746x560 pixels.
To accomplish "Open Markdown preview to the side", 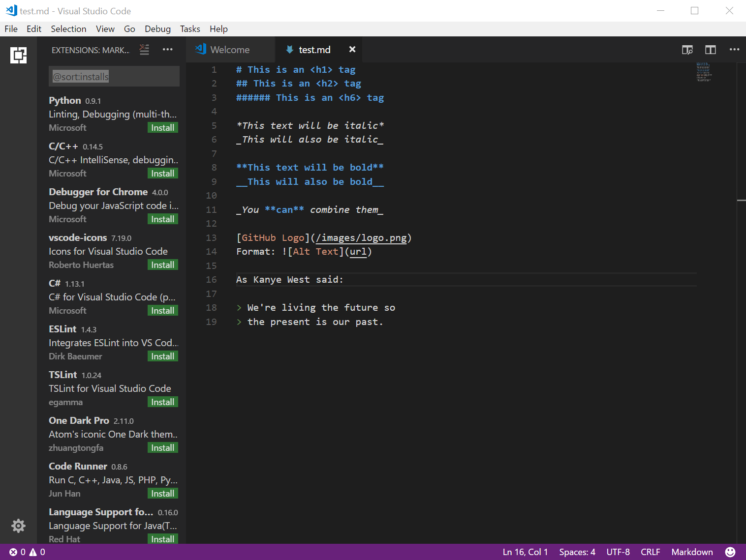I will [687, 50].
